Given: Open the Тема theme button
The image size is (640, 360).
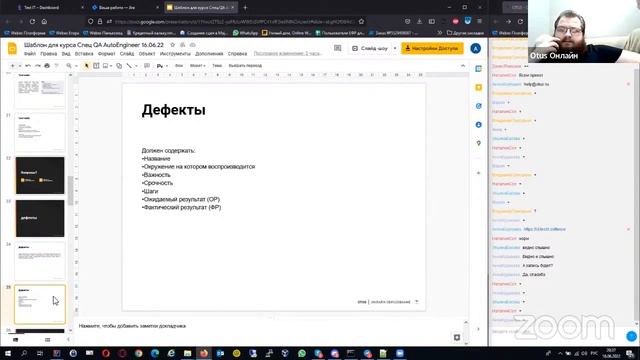Looking at the screenshot, I should pos(217,66).
